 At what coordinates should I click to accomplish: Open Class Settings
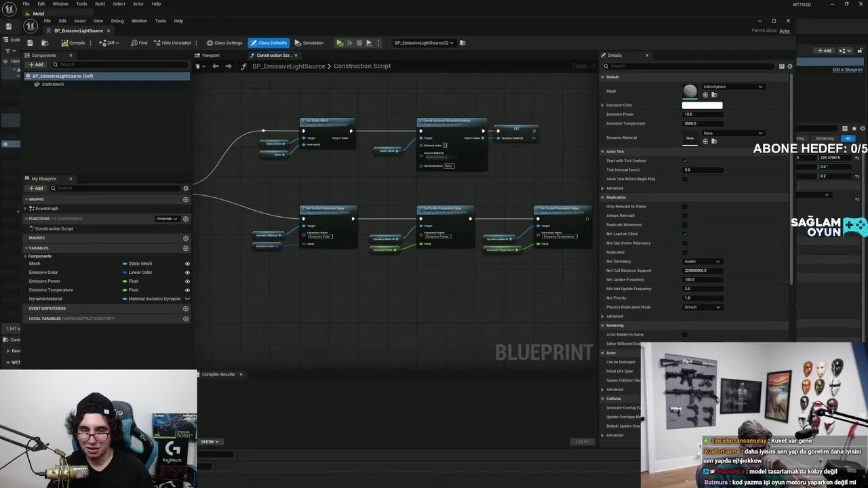pyautogui.click(x=224, y=43)
